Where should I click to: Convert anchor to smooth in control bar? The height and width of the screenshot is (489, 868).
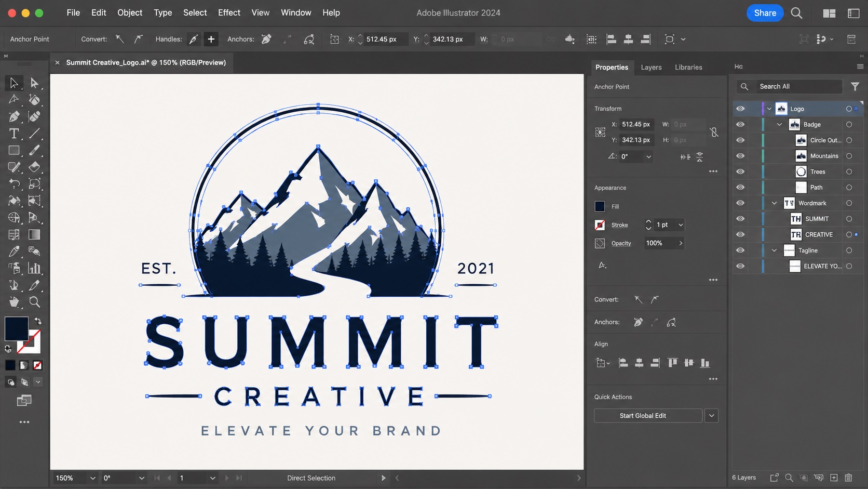(x=138, y=39)
